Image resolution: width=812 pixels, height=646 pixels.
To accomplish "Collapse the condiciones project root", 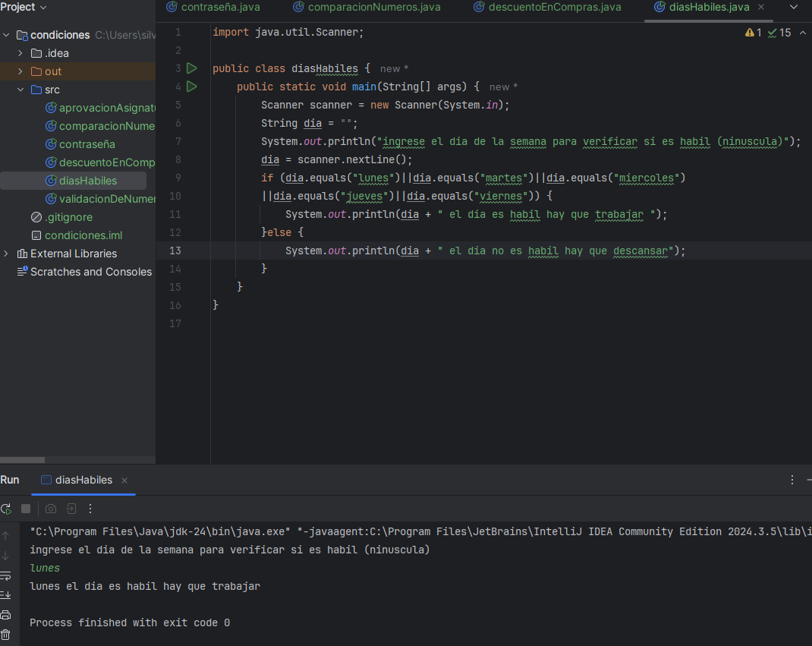I will [6, 35].
